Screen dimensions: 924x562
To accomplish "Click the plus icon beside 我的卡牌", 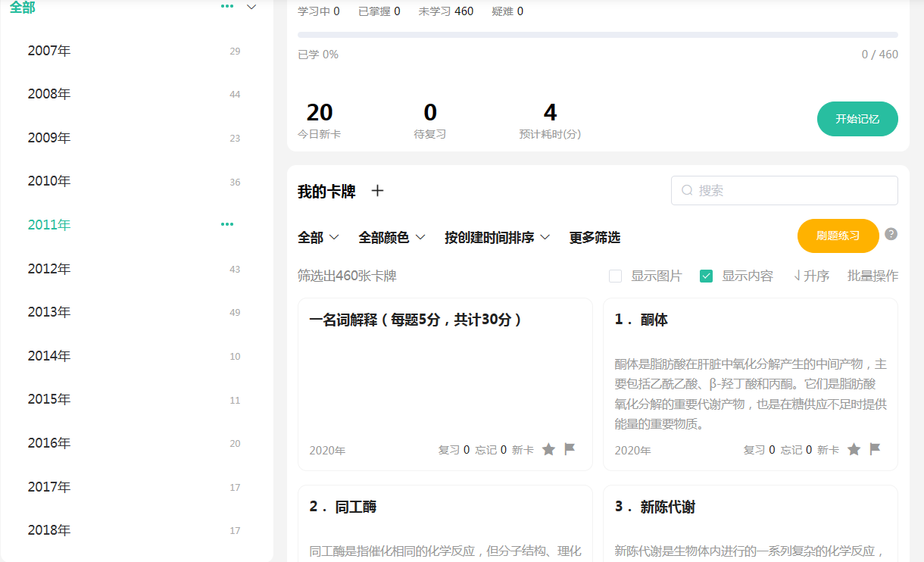I will coord(377,191).
